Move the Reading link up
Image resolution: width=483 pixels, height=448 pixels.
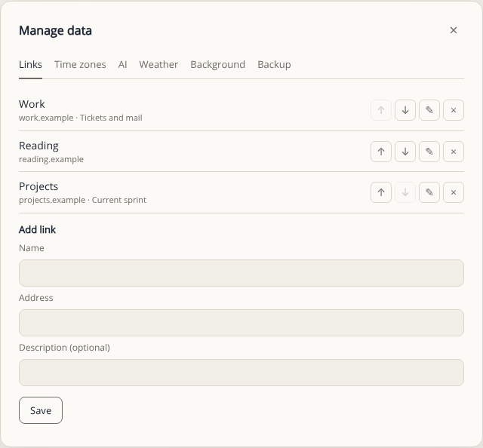(x=381, y=152)
